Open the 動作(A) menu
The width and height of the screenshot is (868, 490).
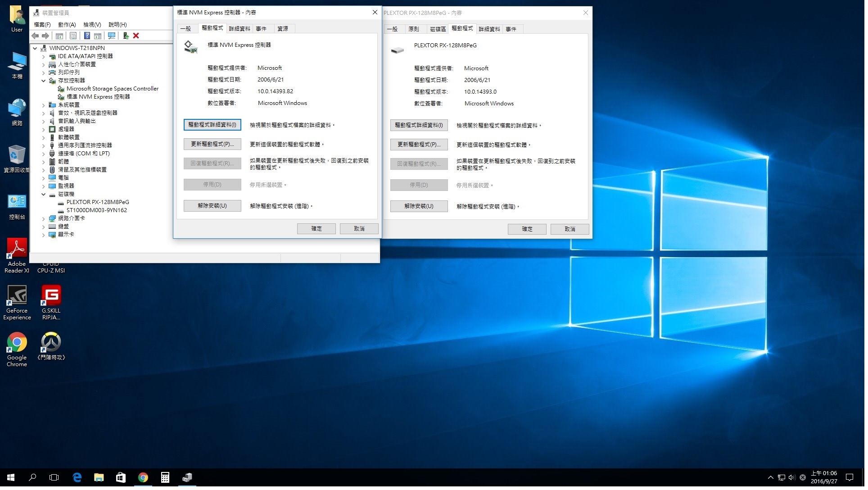[67, 25]
